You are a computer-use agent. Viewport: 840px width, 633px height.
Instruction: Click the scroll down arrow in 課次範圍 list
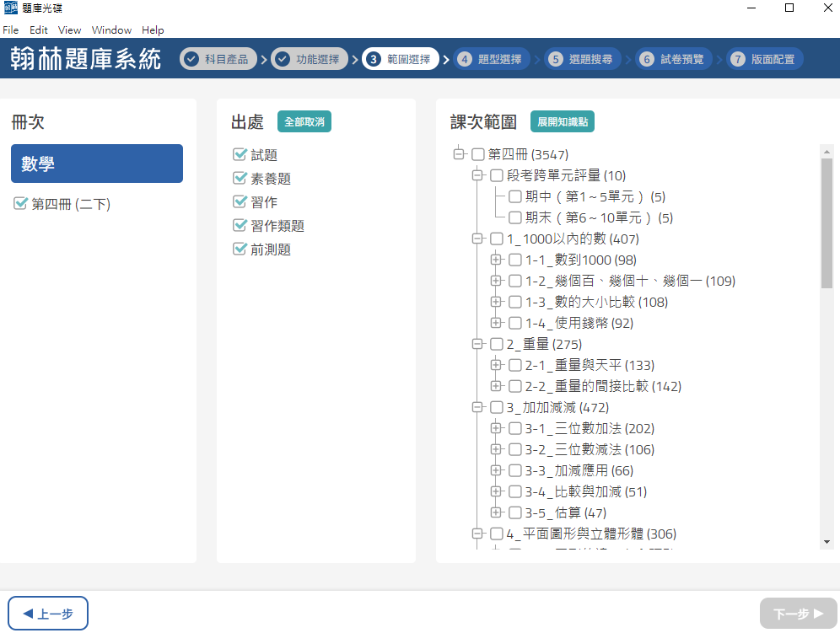[827, 541]
